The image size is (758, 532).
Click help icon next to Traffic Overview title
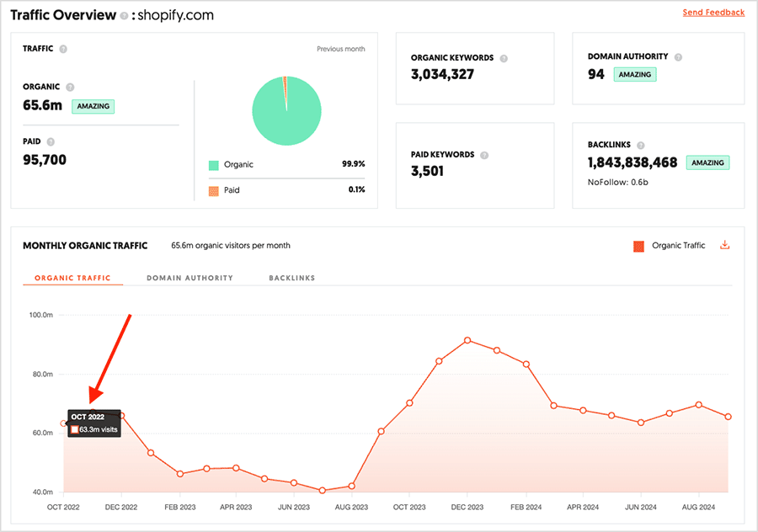pyautogui.click(x=125, y=16)
